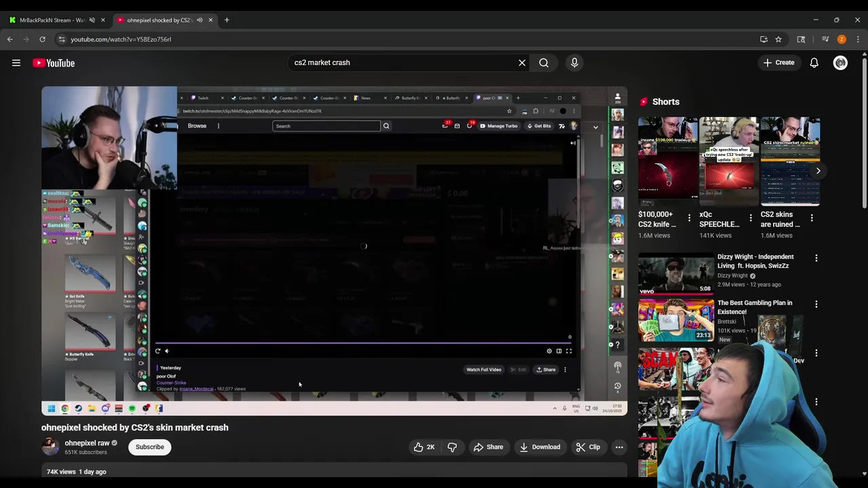The width and height of the screenshot is (868, 488).
Task: Click 'Manage Turbo' in the Twitch header
Action: click(x=499, y=126)
